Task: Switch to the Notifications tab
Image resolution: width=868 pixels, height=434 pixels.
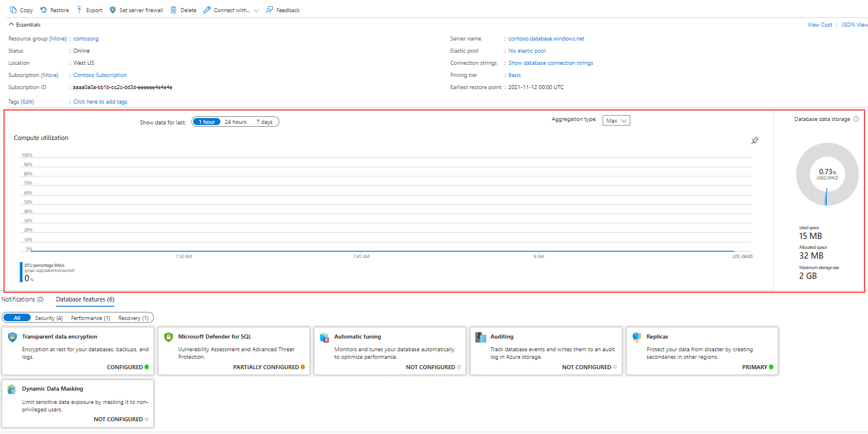Action: point(23,299)
